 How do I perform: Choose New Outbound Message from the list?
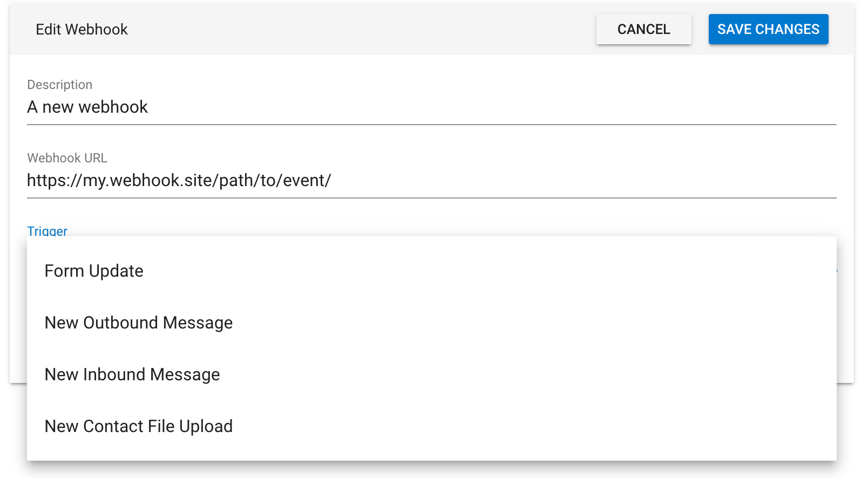tap(139, 323)
